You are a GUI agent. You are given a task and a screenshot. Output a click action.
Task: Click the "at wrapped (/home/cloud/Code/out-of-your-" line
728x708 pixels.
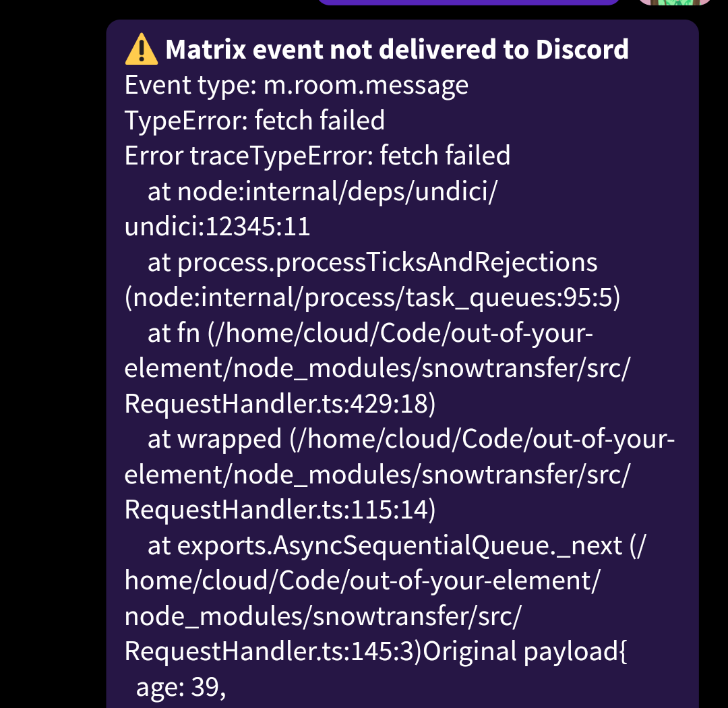(411, 440)
